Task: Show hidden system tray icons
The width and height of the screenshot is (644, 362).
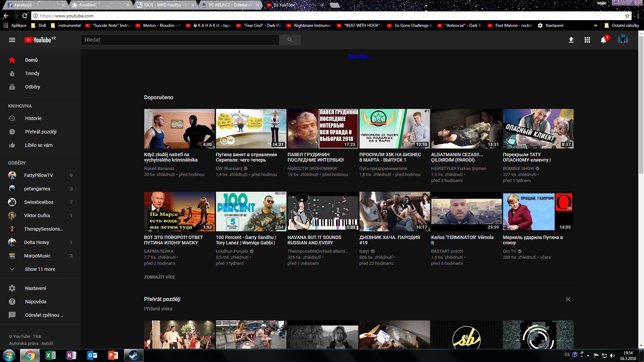Action: pos(588,356)
